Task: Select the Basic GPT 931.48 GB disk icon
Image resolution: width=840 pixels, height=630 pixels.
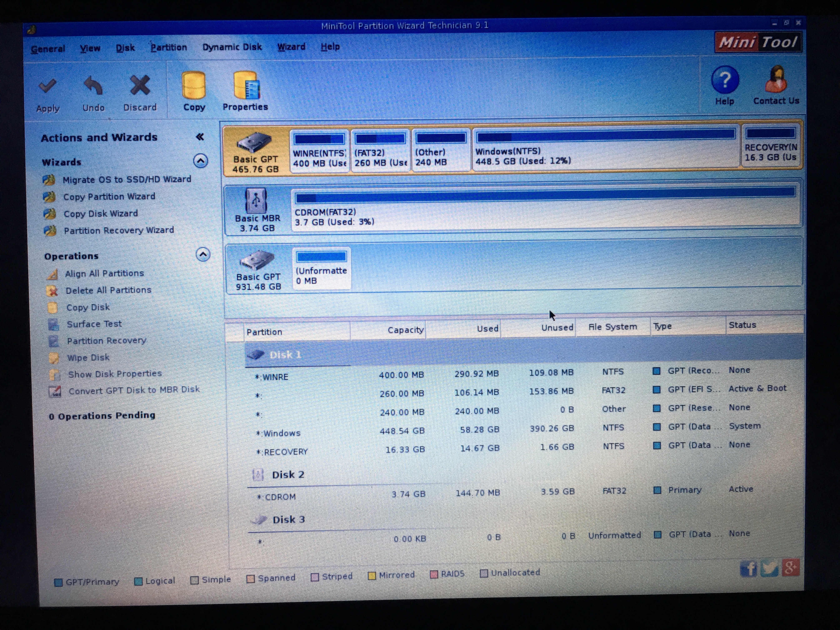Action: click(x=257, y=260)
